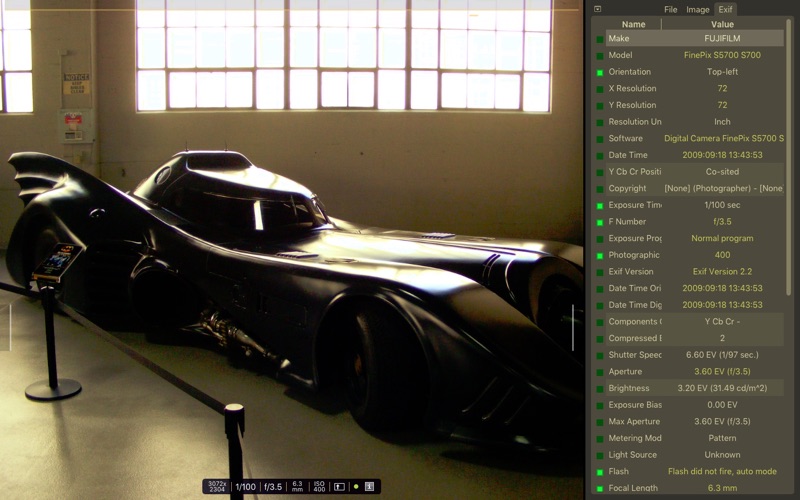Select the Compressed row name
Image resolution: width=800 pixels, height=500 pixels.
pos(635,338)
